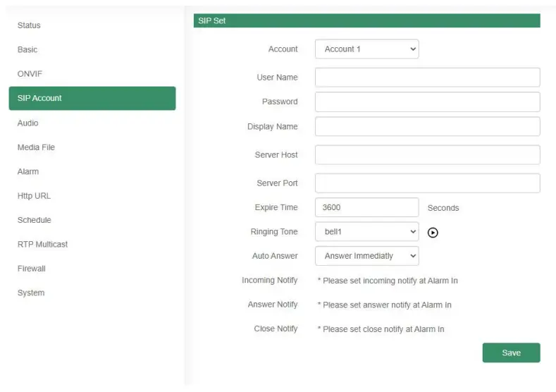Viewport: 556px width, 392px height.
Task: Click the Seconds unit label
Action: click(443, 208)
